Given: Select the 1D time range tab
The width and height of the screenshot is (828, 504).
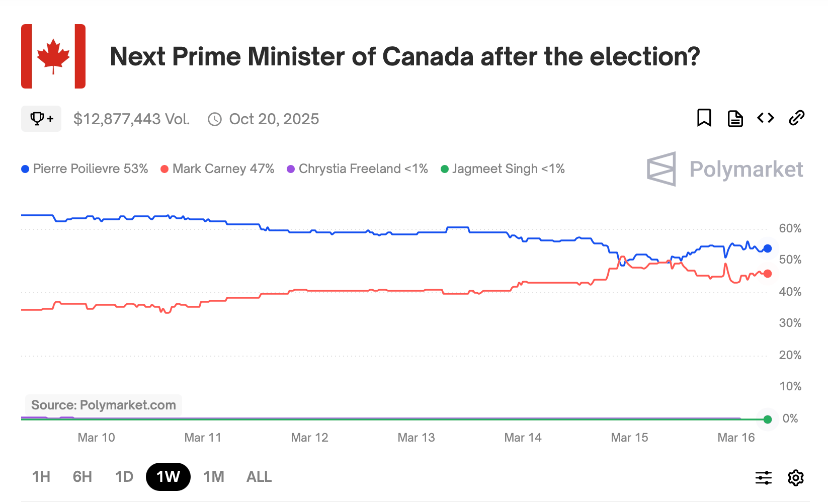Looking at the screenshot, I should coord(123,476).
